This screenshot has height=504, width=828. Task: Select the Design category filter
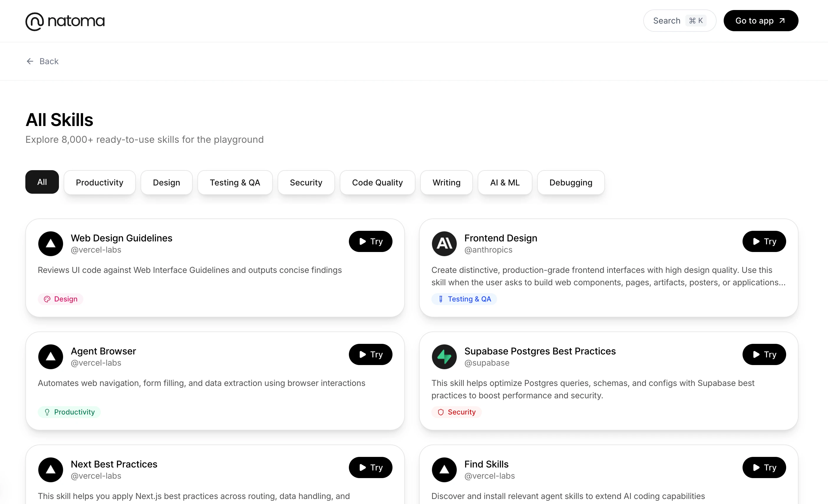pyautogui.click(x=166, y=182)
